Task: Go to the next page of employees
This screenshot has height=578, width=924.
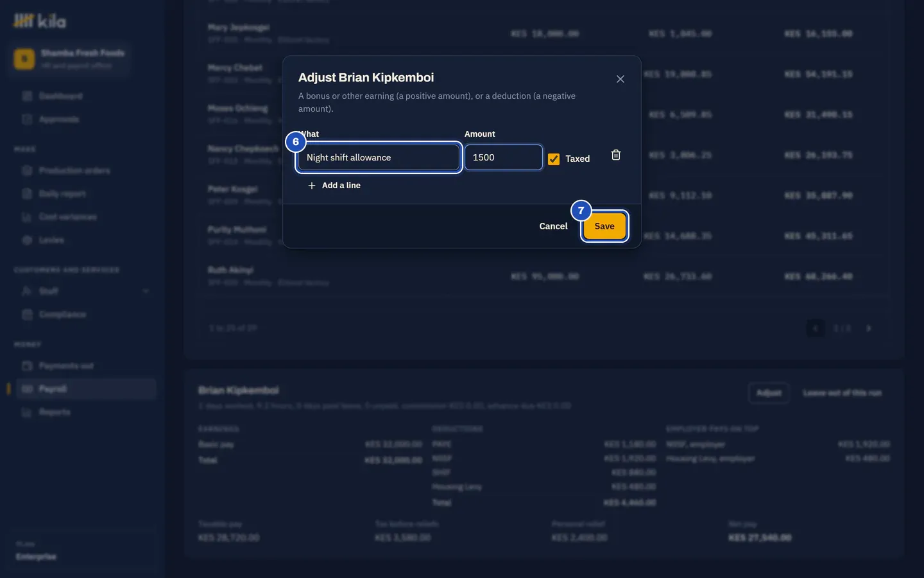Action: (868, 328)
